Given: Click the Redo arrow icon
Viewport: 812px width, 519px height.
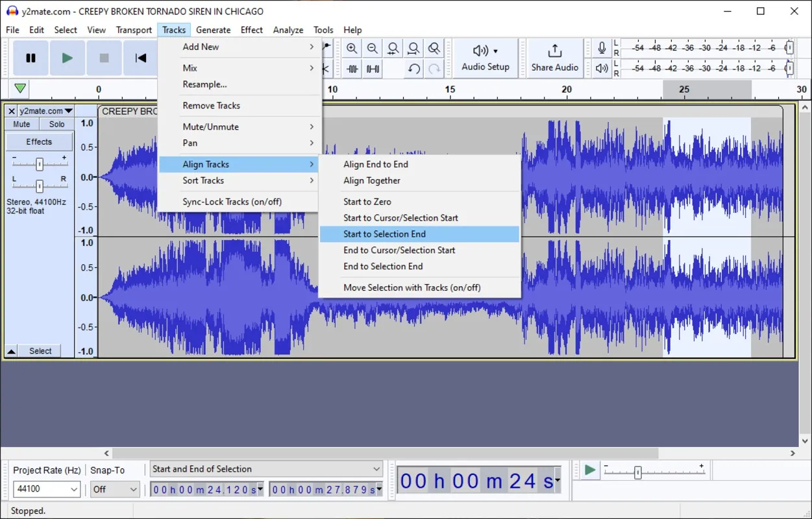Looking at the screenshot, I should click(x=434, y=69).
